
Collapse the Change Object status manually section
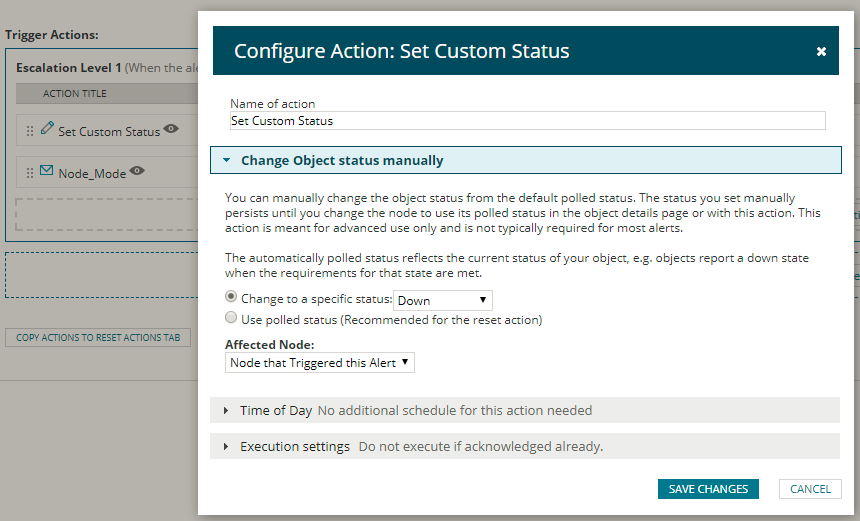227,160
